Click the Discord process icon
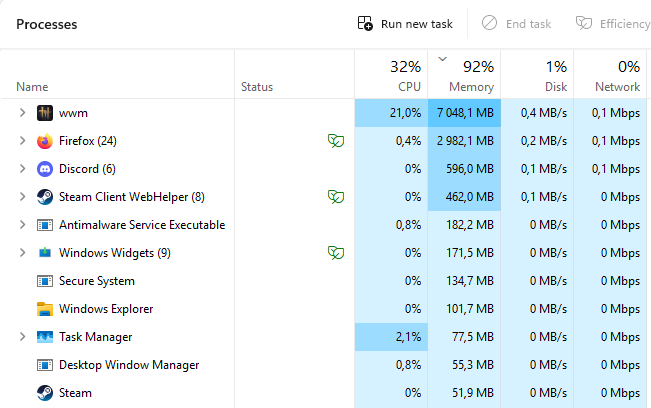 45,169
